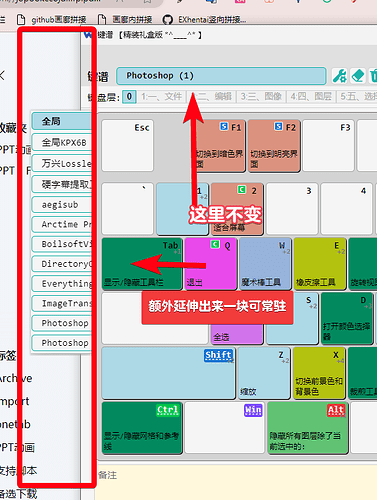Click the green C badge on the 2 key
The height and width of the screenshot is (500, 377).
242,190
